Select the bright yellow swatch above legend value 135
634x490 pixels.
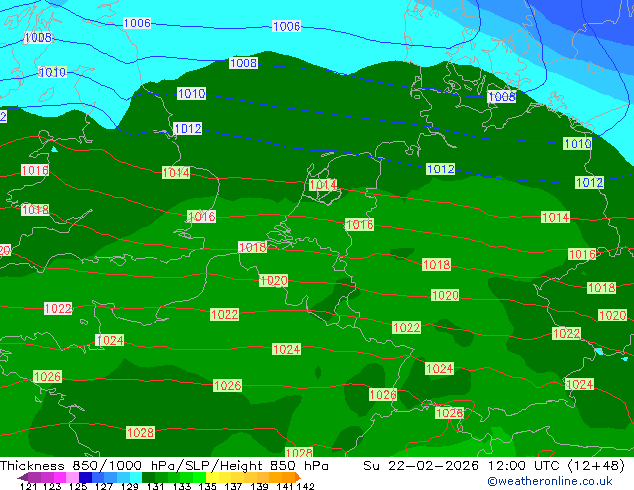pyautogui.click(x=212, y=477)
